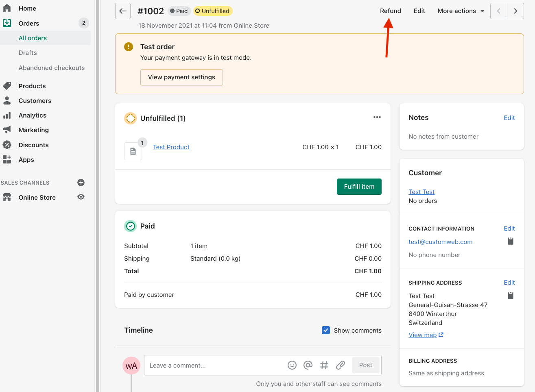
Task: Click the hashtag reference icon in comment box
Action: pyautogui.click(x=324, y=365)
